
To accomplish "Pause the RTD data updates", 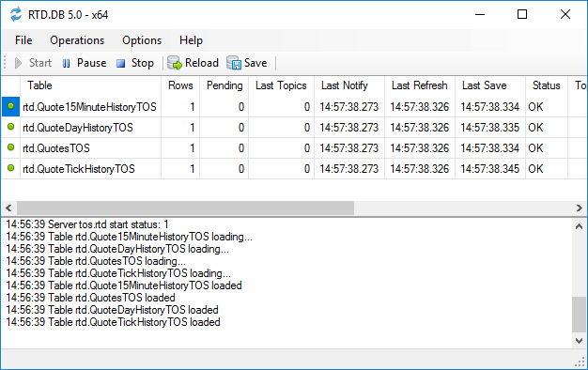I will click(x=85, y=63).
